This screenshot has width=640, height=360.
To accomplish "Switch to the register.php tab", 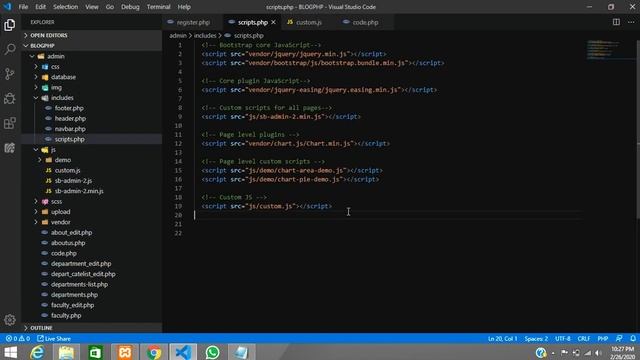I will [193, 22].
